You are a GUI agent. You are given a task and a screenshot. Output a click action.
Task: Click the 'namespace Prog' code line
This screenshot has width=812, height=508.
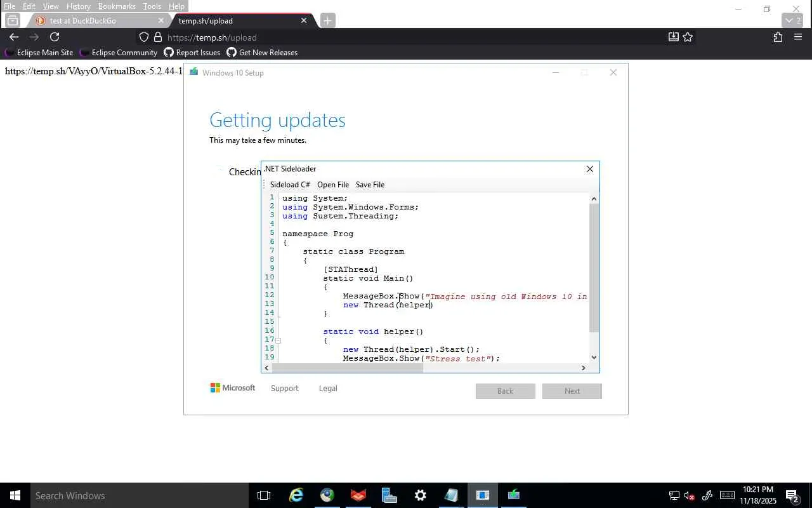[318, 234]
